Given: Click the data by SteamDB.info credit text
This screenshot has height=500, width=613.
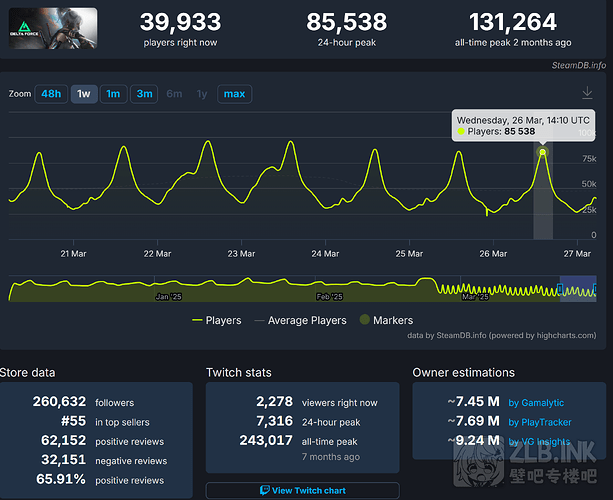Looking at the screenshot, I should pos(502,335).
